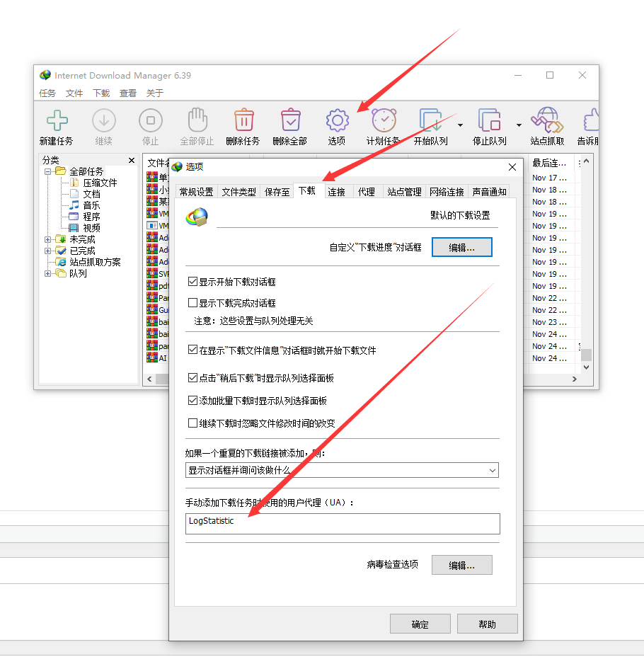Enable 显示下载完成对话框 checkbox

tap(192, 303)
